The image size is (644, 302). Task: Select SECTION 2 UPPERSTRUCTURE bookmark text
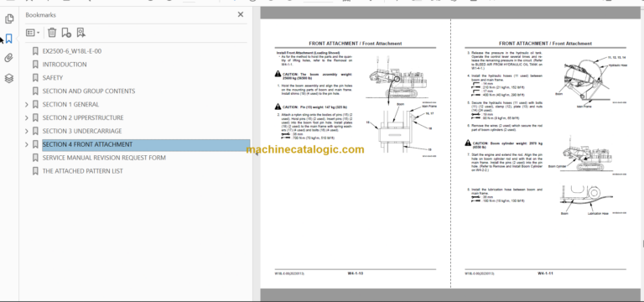(x=83, y=117)
